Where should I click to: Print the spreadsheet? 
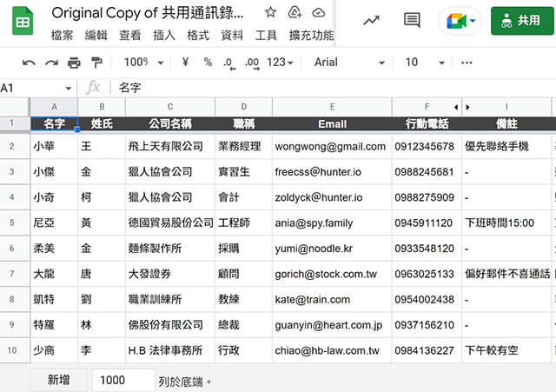[74, 63]
